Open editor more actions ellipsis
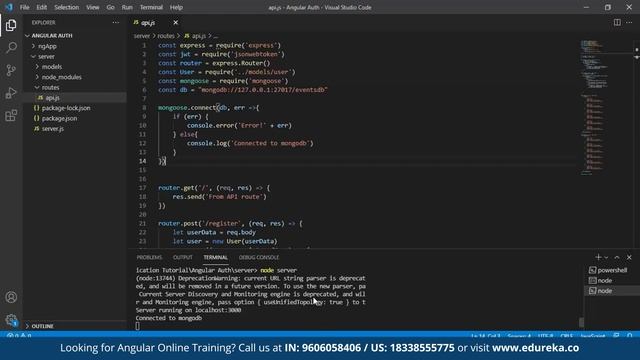Viewport: 640px width, 360px height. coord(629,22)
